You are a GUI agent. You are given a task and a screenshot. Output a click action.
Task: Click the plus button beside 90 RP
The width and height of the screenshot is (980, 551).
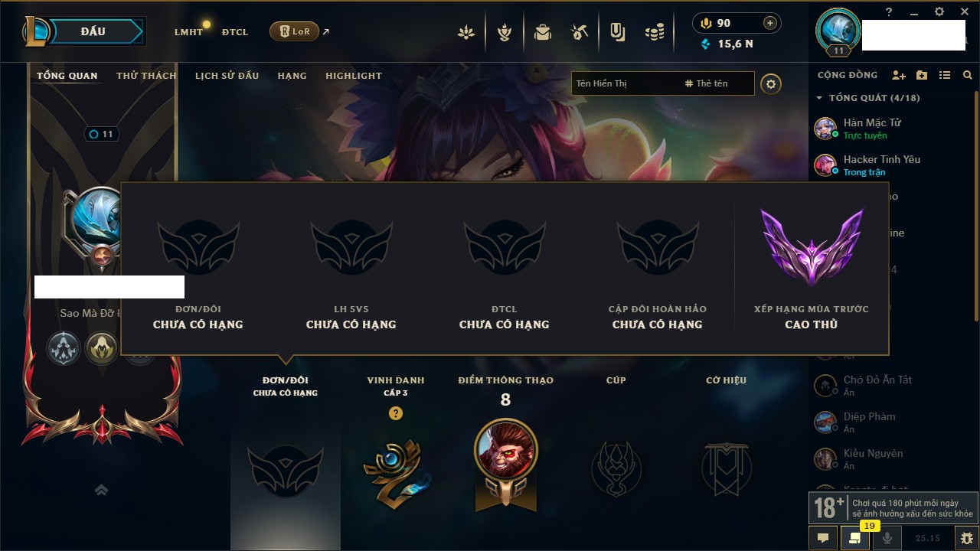[x=770, y=23]
